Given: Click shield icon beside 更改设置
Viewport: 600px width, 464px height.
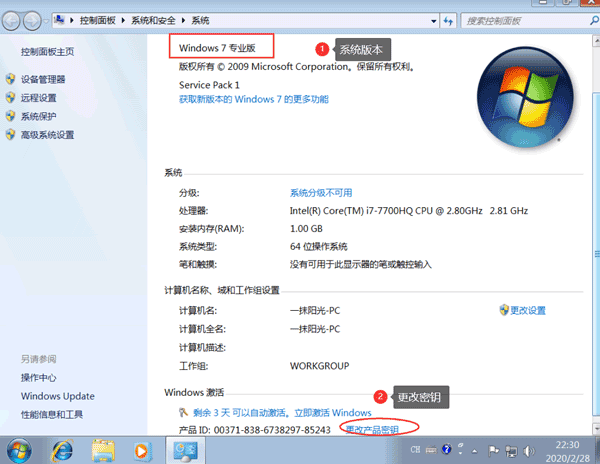Looking at the screenshot, I should click(504, 310).
